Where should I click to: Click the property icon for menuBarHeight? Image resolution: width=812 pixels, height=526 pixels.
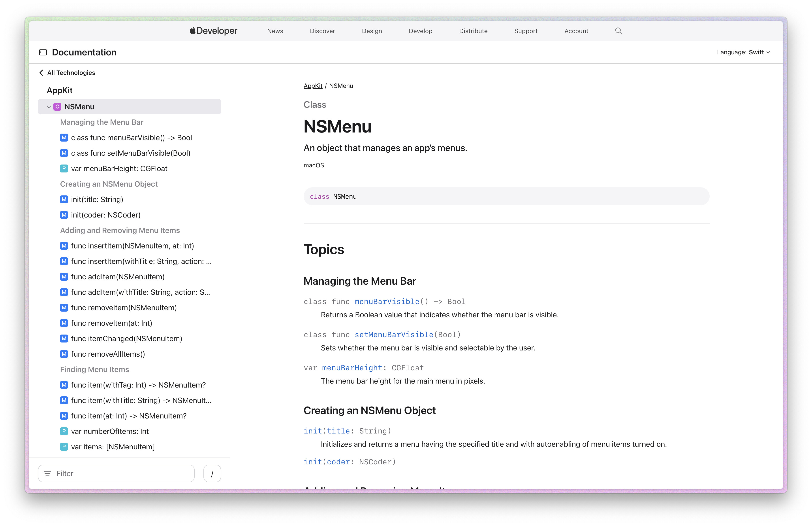click(x=64, y=169)
